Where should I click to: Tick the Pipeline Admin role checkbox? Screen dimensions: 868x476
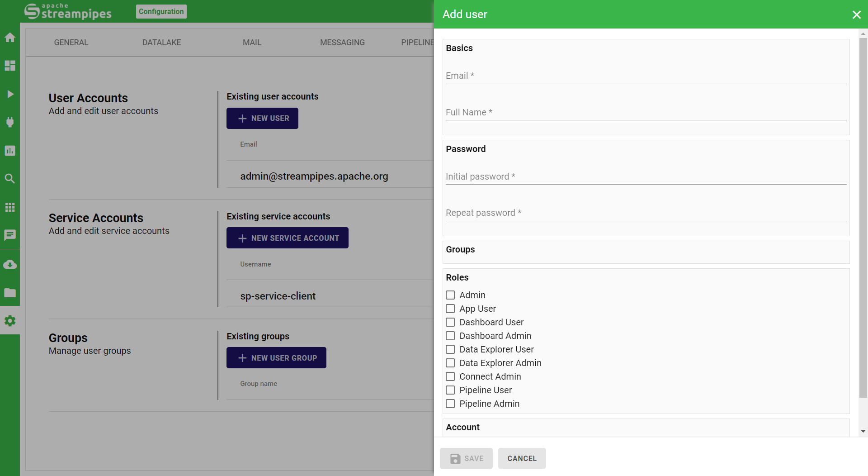point(450,404)
